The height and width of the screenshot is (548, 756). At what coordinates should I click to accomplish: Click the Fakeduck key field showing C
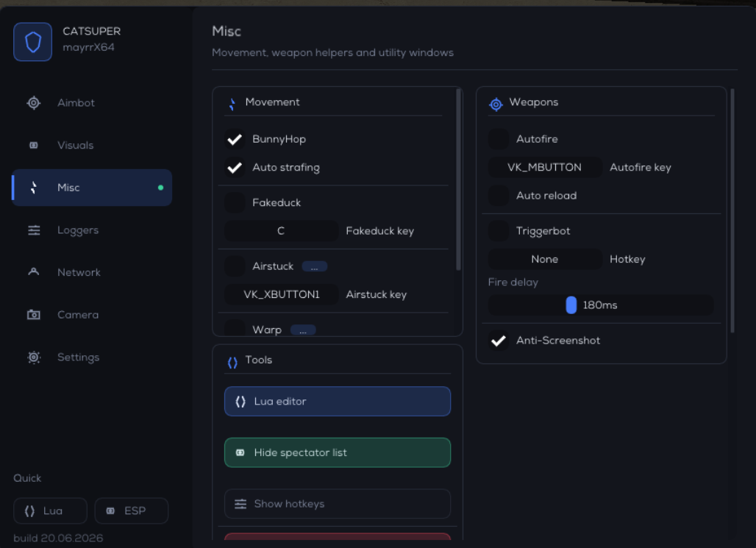click(x=281, y=231)
